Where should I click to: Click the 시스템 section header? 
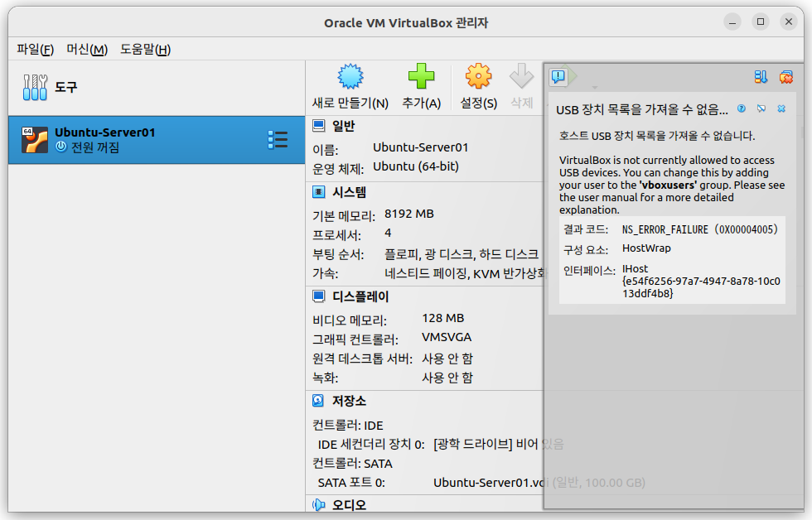(349, 192)
